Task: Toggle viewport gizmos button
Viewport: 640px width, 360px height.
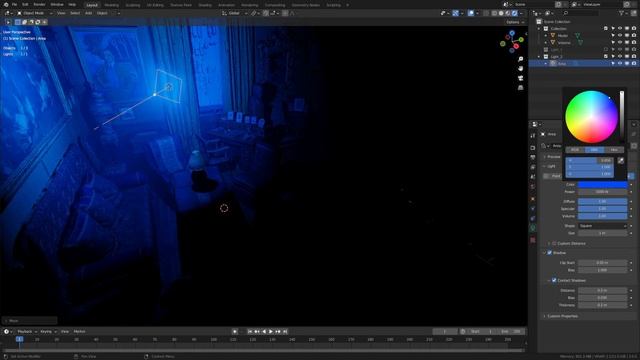Action: click(456, 13)
